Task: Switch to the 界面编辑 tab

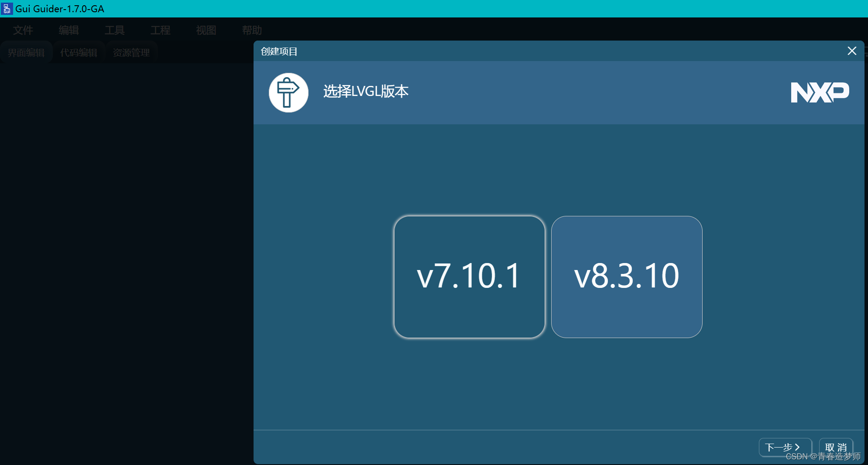Action: [26, 52]
